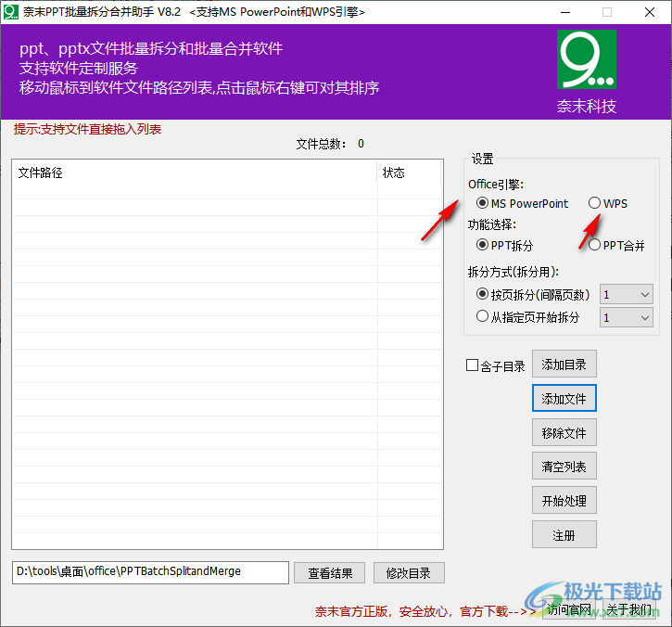The image size is (672, 627).
Task: Click the 文件总数 count label
Action: 330,144
